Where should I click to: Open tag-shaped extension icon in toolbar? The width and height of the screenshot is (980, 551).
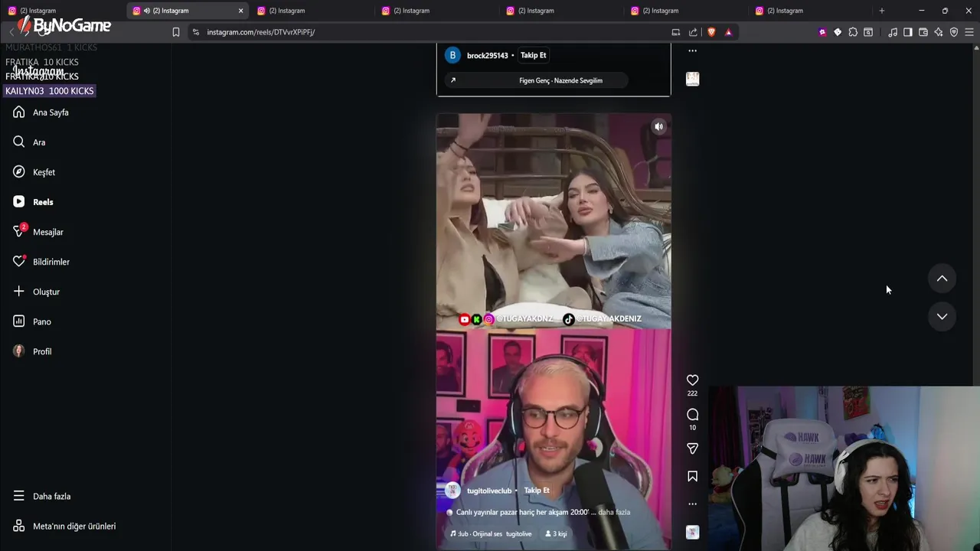coord(838,32)
